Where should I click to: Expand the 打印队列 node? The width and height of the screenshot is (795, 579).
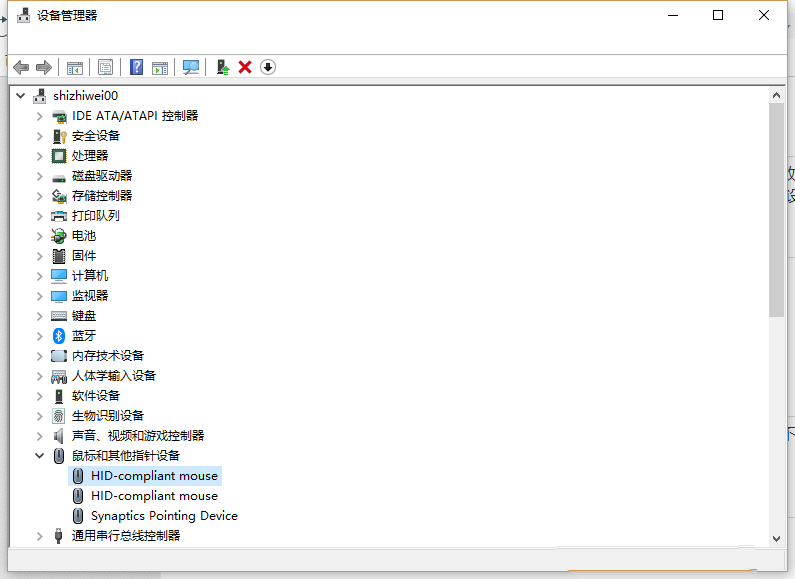pyautogui.click(x=40, y=216)
